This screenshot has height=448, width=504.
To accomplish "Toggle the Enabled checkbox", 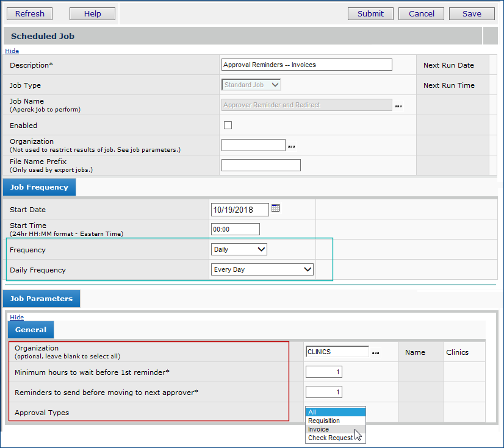I will point(228,126).
